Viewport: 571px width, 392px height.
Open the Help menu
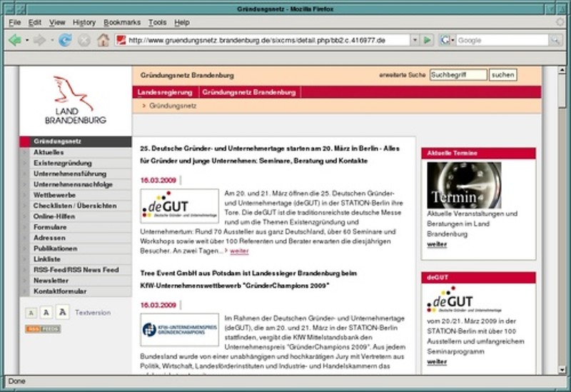182,23
